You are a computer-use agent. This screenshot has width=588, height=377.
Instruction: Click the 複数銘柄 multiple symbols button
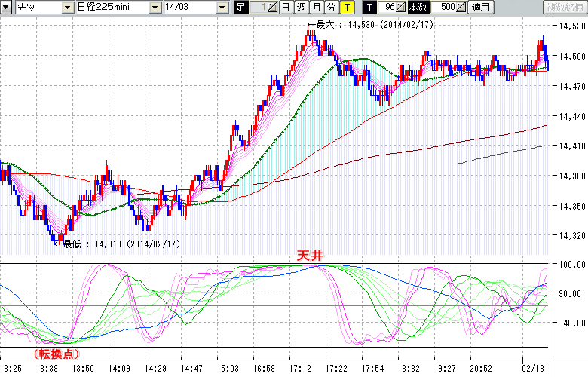click(564, 7)
